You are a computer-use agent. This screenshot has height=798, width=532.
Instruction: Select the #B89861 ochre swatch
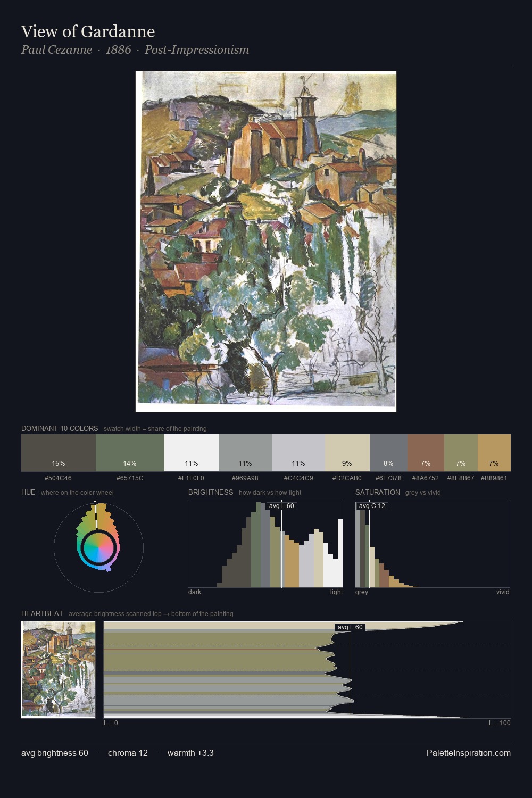494,453
